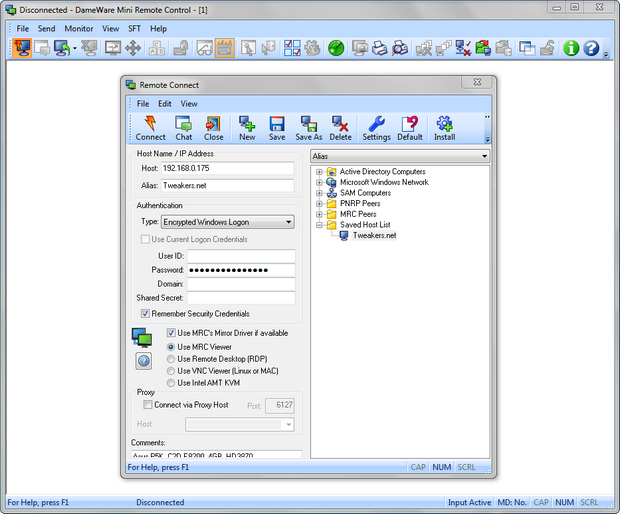Image resolution: width=620 pixels, height=514 pixels.
Task: Open Settings wrench toolbar button
Action: (x=376, y=128)
